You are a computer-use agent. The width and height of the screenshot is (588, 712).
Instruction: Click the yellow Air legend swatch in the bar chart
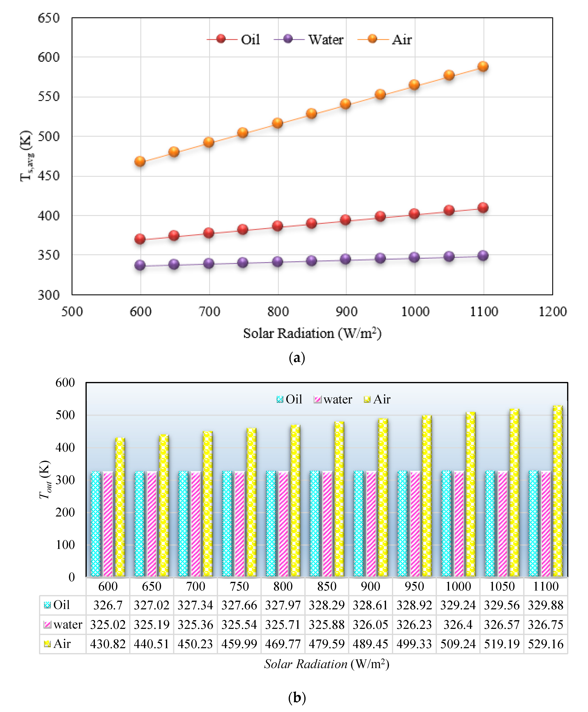point(367,399)
